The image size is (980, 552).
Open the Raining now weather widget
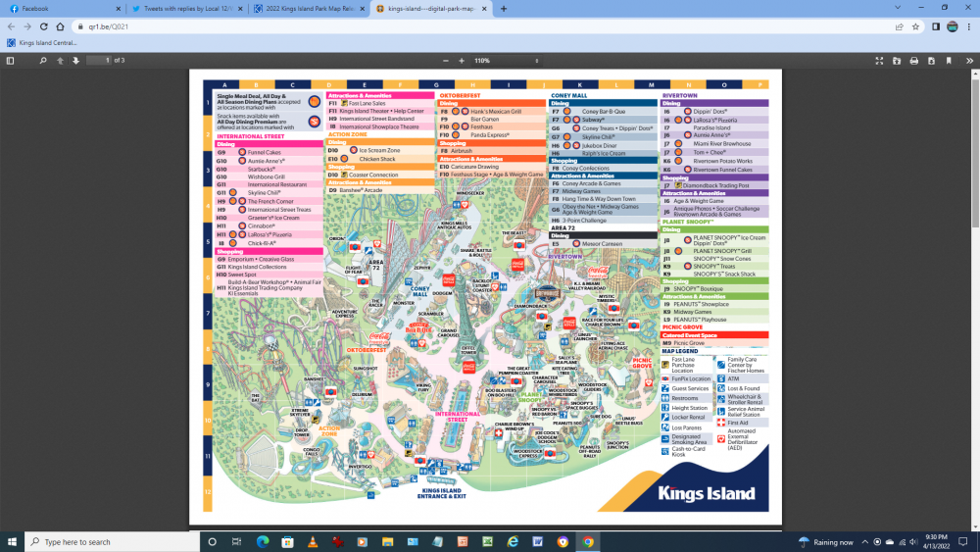pos(826,541)
